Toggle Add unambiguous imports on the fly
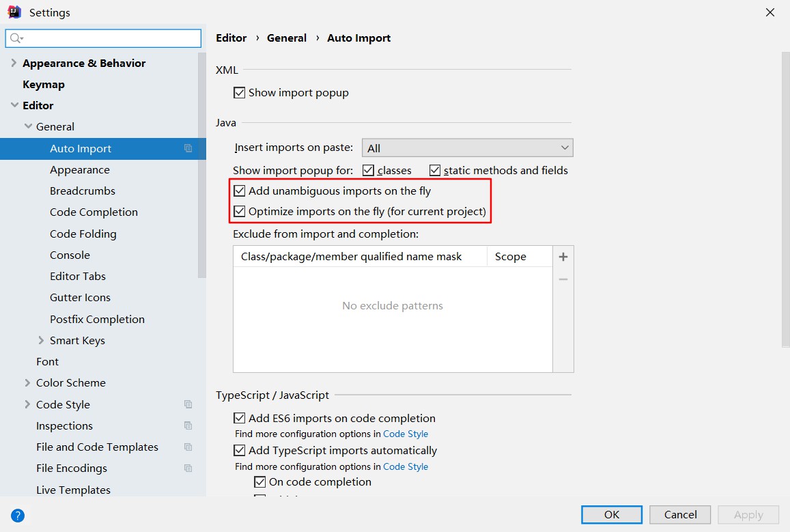Screen dimensions: 790x532 click(240, 191)
